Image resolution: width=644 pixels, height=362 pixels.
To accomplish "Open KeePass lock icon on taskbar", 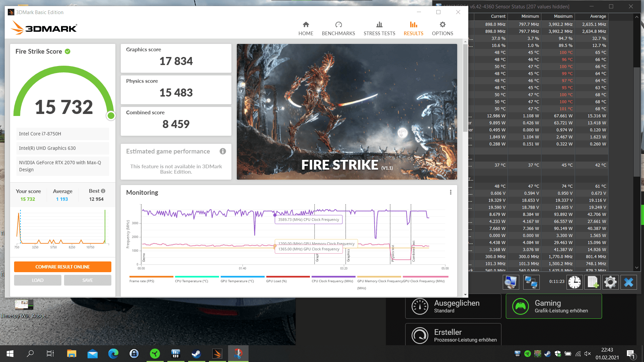I will [x=134, y=354].
